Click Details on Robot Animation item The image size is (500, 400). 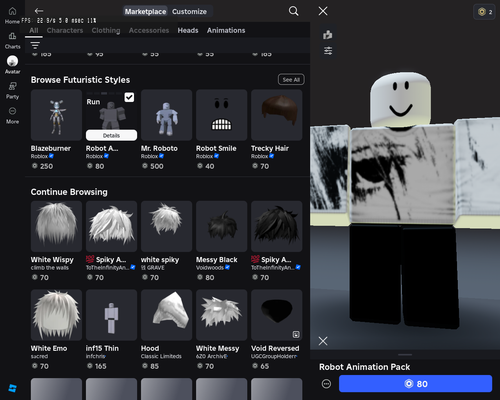click(x=111, y=135)
